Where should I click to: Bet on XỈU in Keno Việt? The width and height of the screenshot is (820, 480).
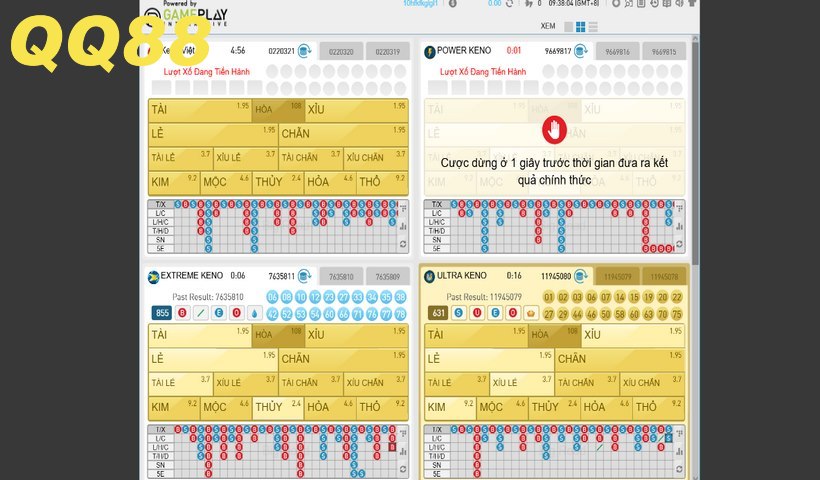[356, 110]
